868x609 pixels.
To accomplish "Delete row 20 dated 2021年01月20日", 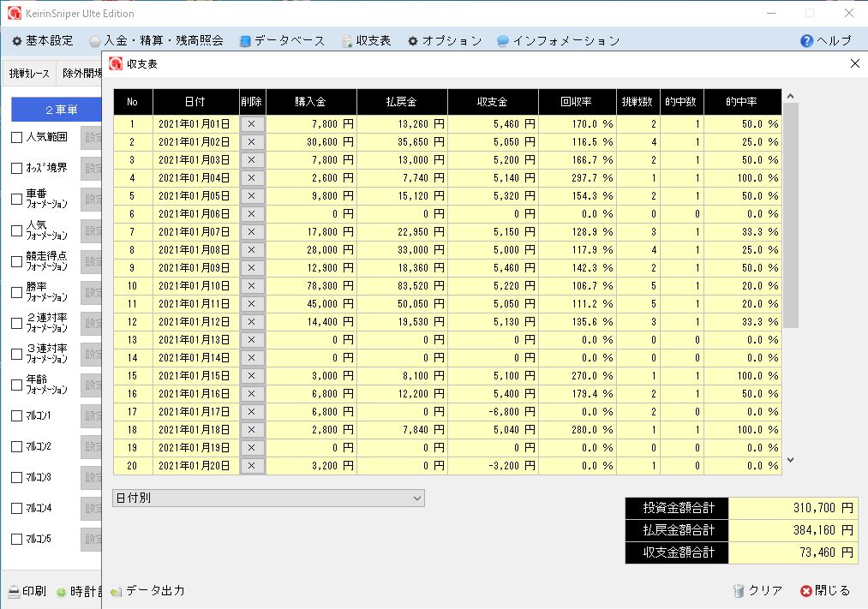I will (x=252, y=466).
